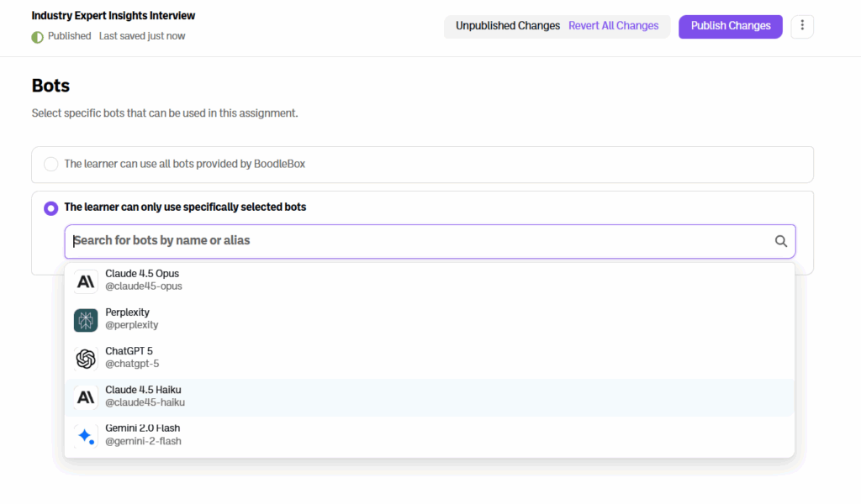Image resolution: width=861 pixels, height=504 pixels.
Task: Focus the bot search input field
Action: click(420, 241)
